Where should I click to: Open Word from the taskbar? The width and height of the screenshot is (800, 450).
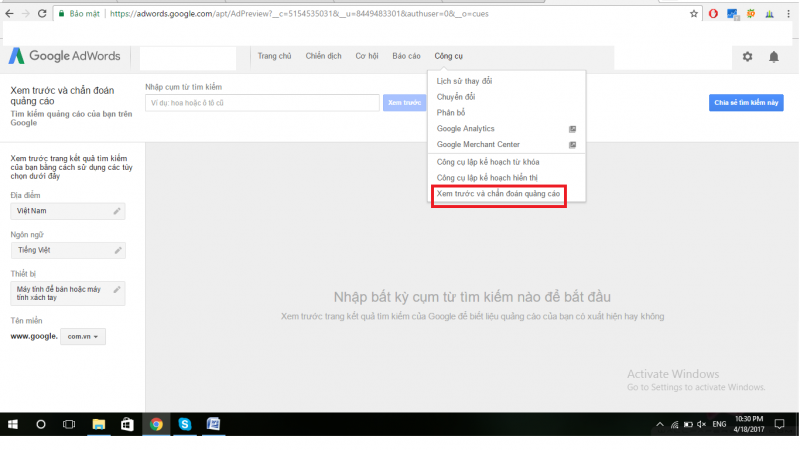(213, 424)
